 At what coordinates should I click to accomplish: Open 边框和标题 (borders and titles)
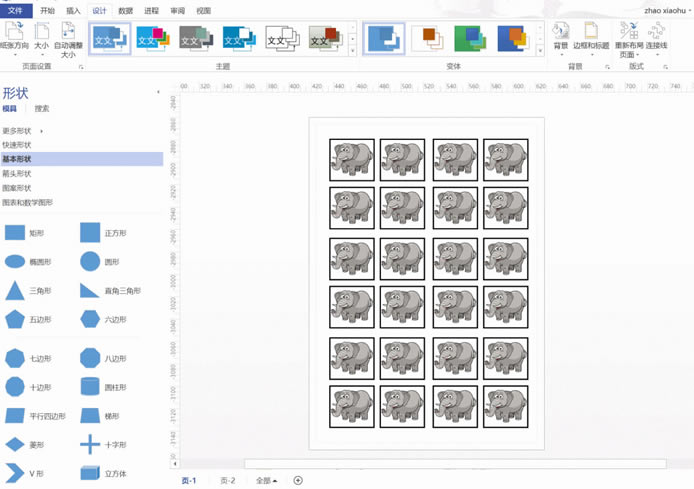tap(593, 32)
